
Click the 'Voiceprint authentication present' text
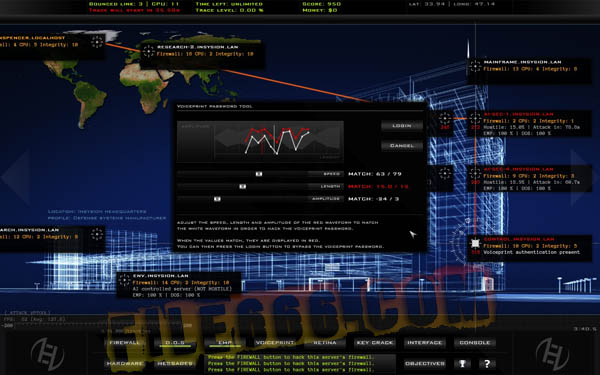click(x=532, y=253)
